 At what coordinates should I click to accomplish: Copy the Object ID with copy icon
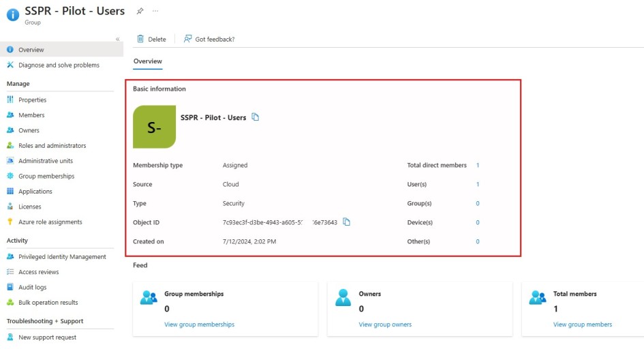pos(347,222)
